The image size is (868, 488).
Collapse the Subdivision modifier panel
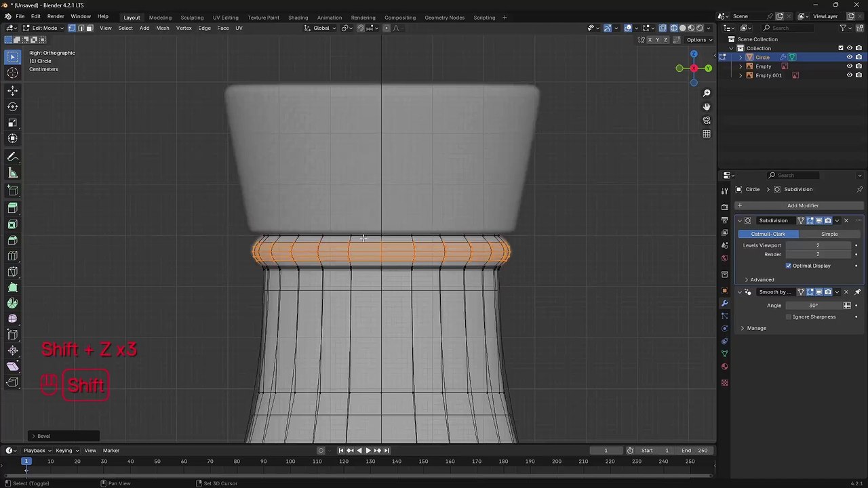click(740, 220)
